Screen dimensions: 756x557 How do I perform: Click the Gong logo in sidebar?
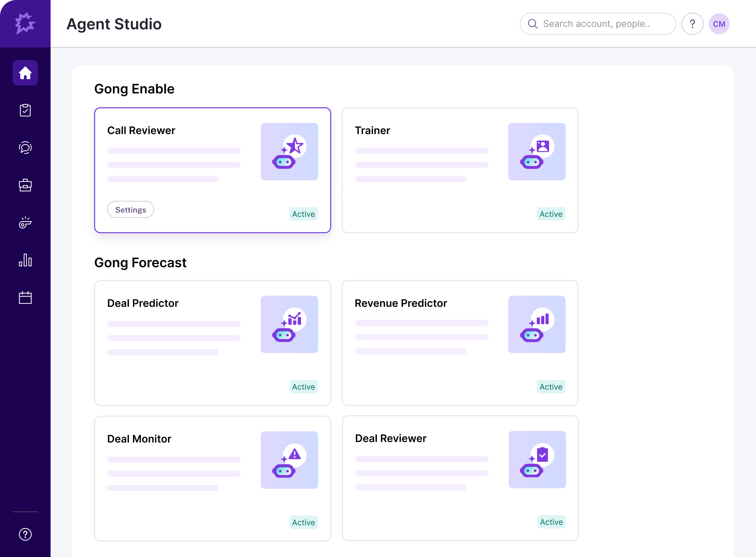tap(25, 23)
